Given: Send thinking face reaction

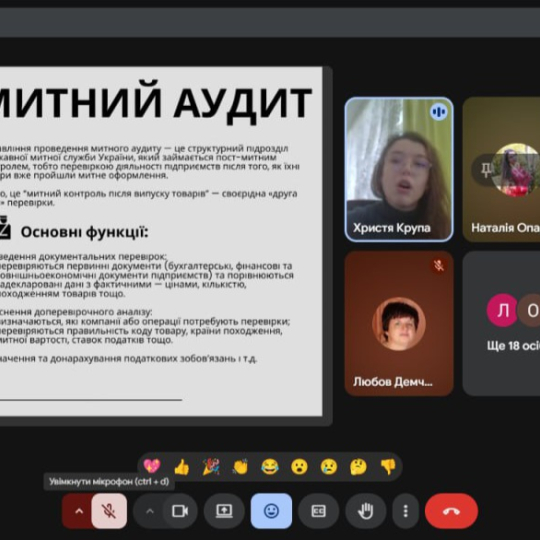Looking at the screenshot, I should [358, 467].
